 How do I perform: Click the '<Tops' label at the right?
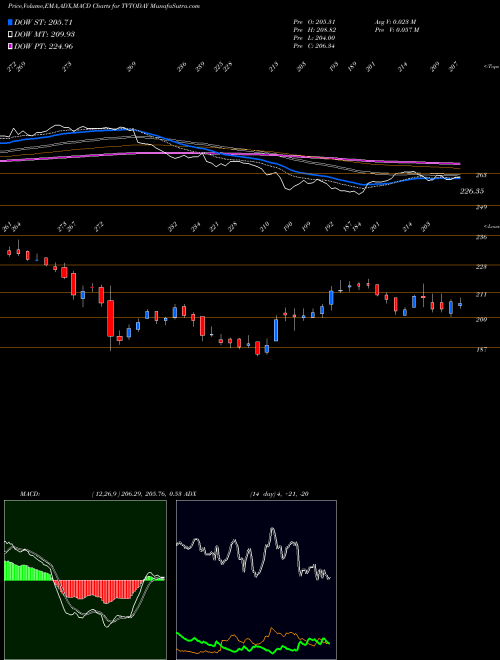point(491,67)
